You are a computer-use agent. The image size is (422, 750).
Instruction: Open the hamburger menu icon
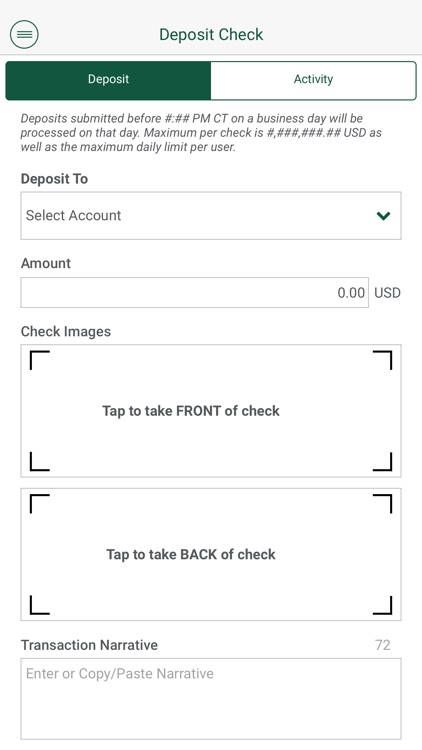point(24,34)
